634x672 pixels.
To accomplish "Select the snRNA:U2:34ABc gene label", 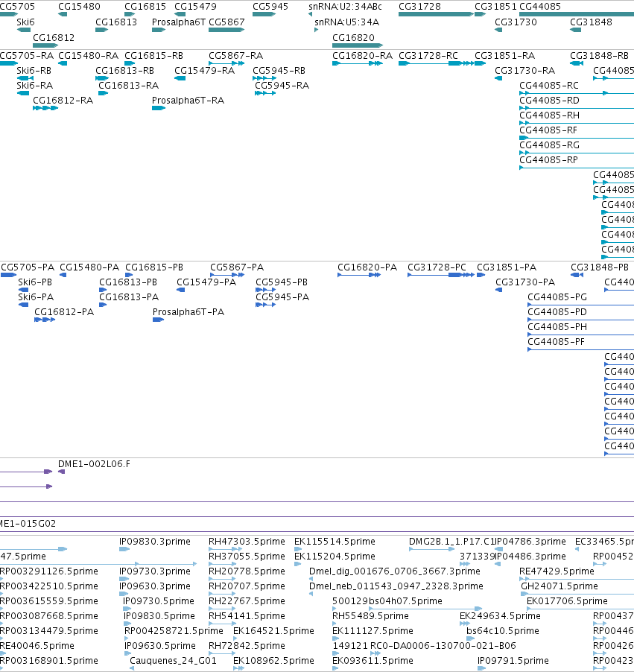I will pos(345,7).
